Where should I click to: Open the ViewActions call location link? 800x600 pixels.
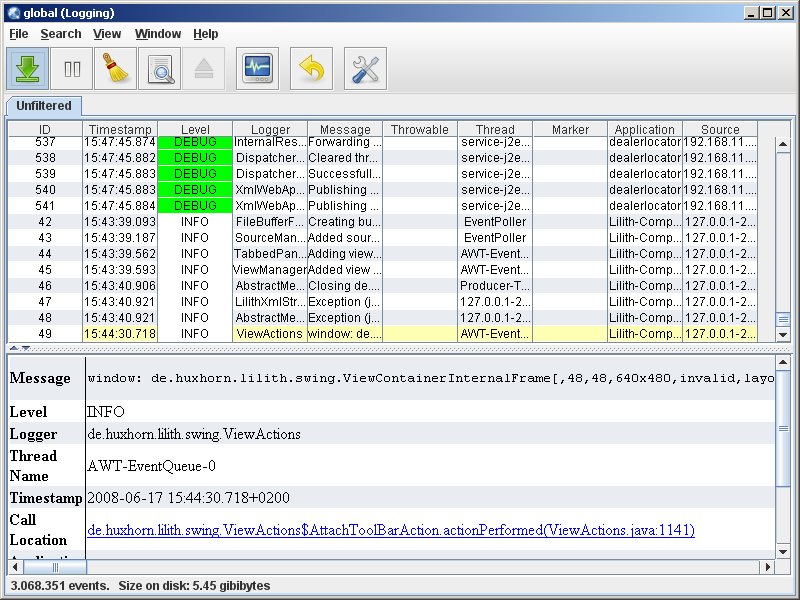390,530
